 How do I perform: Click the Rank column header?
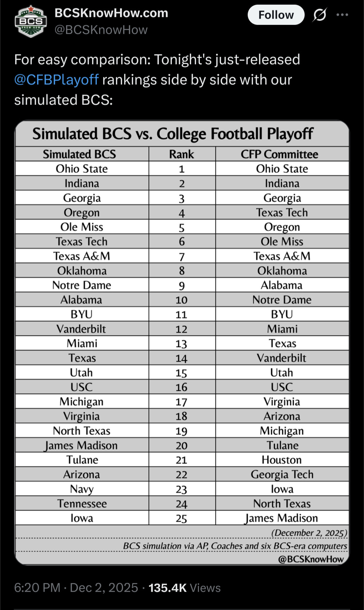pos(181,154)
